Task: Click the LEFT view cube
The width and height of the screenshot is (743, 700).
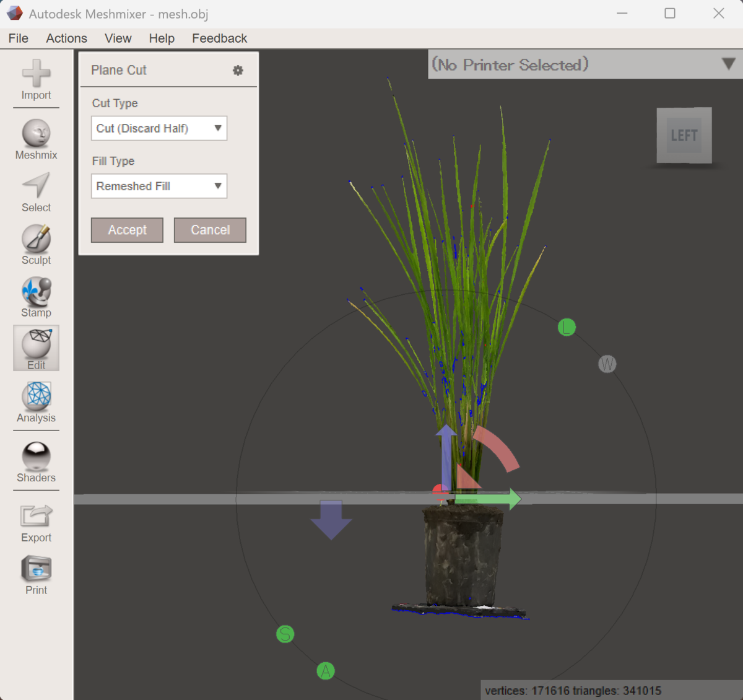Action: [684, 135]
